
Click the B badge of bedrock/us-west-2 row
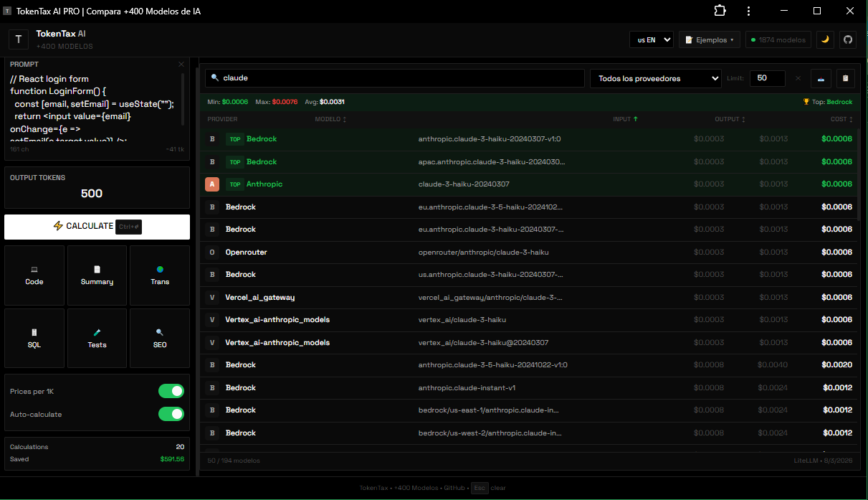(212, 433)
